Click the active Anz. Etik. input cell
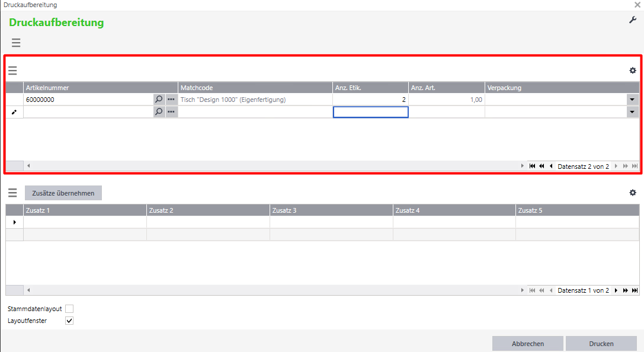644x352 pixels. pyautogui.click(x=370, y=111)
